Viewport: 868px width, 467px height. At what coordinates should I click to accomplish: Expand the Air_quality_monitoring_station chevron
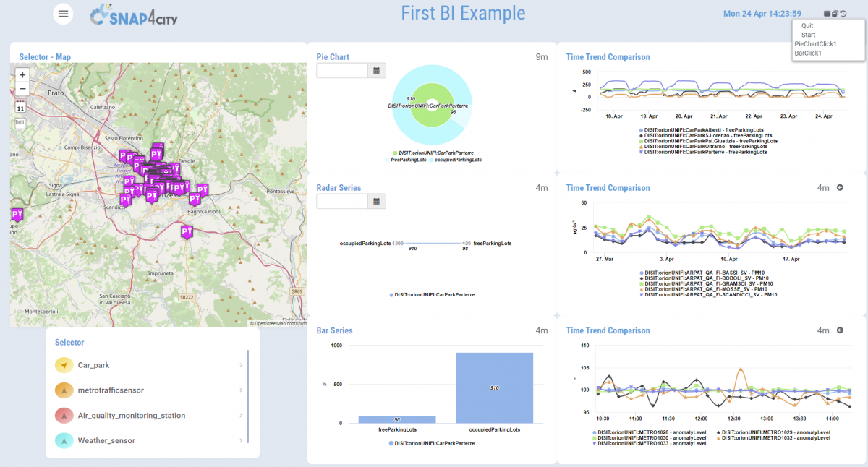pyautogui.click(x=241, y=416)
